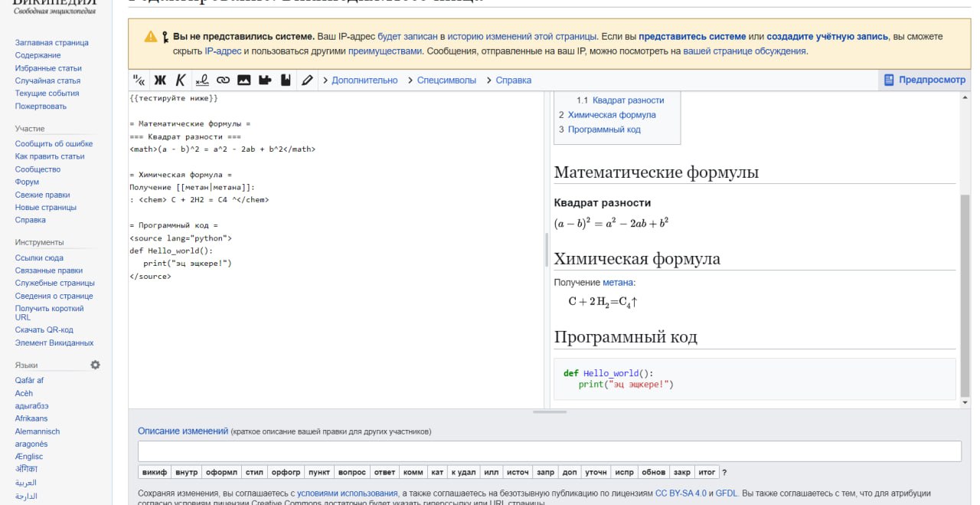Insert the доп edit summary tag
Viewport: 980px width, 505px height.
pos(570,472)
